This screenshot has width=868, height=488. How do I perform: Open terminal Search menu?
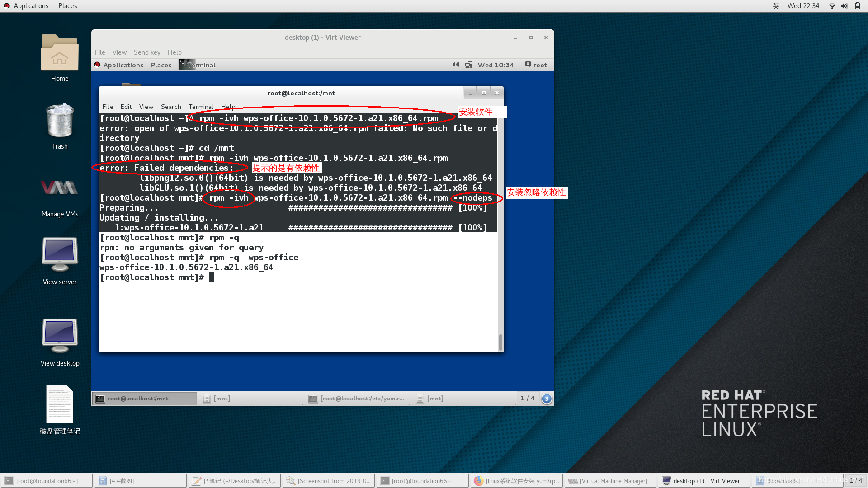click(171, 107)
